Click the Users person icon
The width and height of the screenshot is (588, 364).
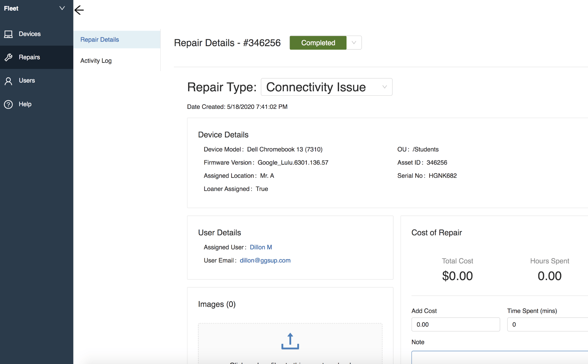click(x=9, y=81)
